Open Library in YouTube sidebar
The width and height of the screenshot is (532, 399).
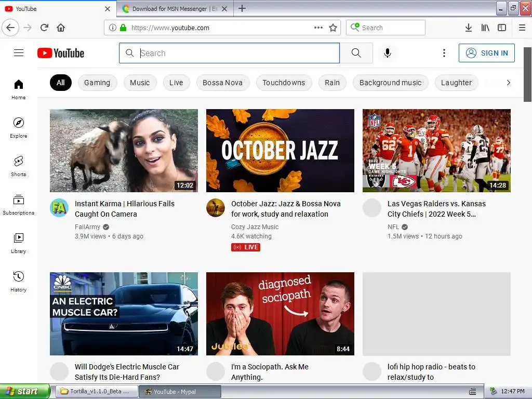(x=19, y=243)
